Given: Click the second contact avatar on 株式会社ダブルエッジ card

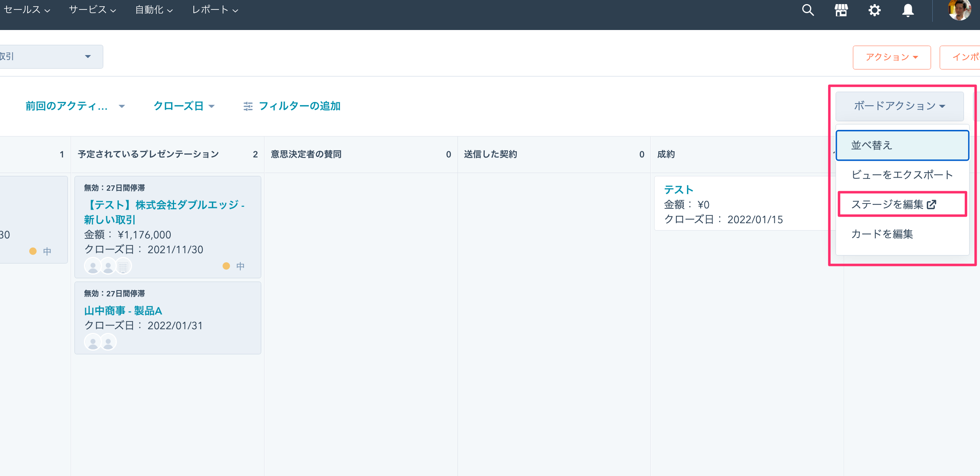Looking at the screenshot, I should pos(108,266).
